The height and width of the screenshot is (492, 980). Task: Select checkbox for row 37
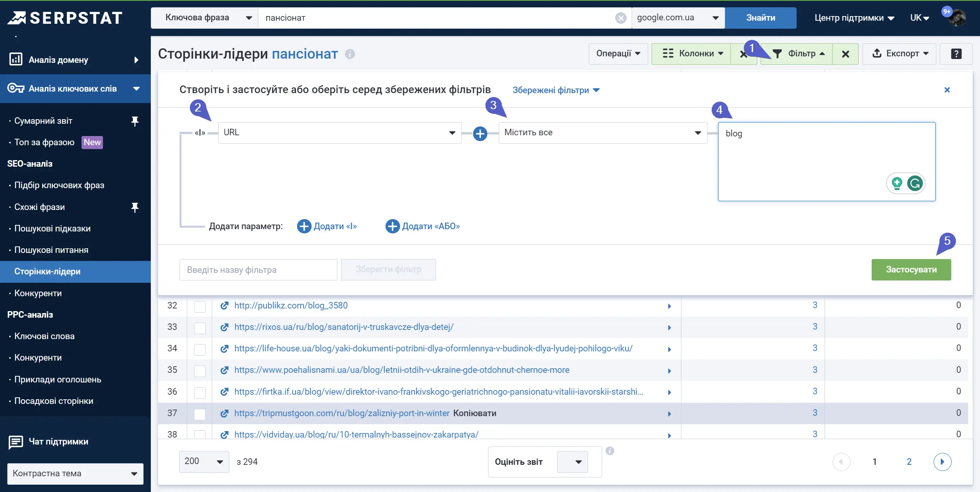coord(200,414)
